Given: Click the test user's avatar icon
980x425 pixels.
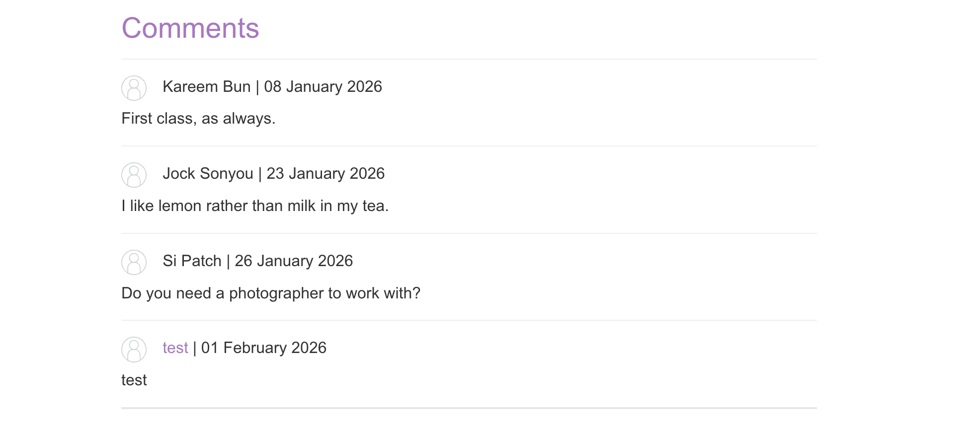Looking at the screenshot, I should click(x=134, y=349).
